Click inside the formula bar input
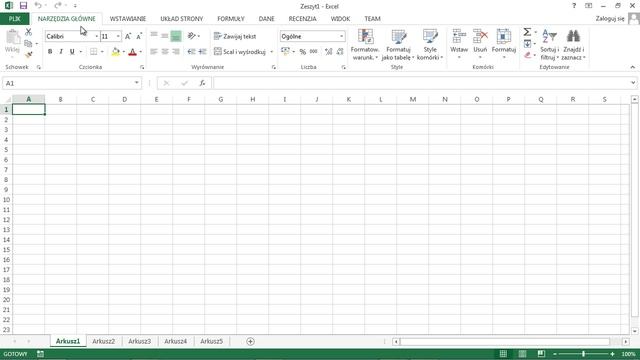The height and width of the screenshot is (360, 640). [421, 83]
